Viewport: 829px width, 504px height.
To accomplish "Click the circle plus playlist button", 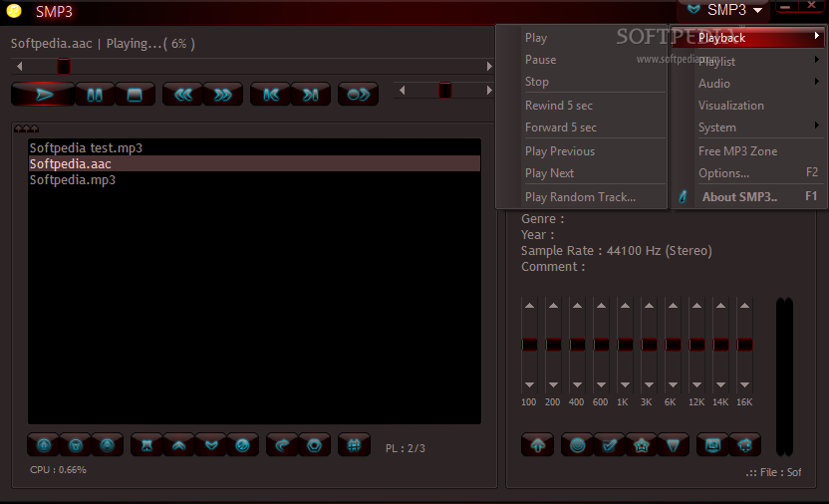I will [44, 445].
